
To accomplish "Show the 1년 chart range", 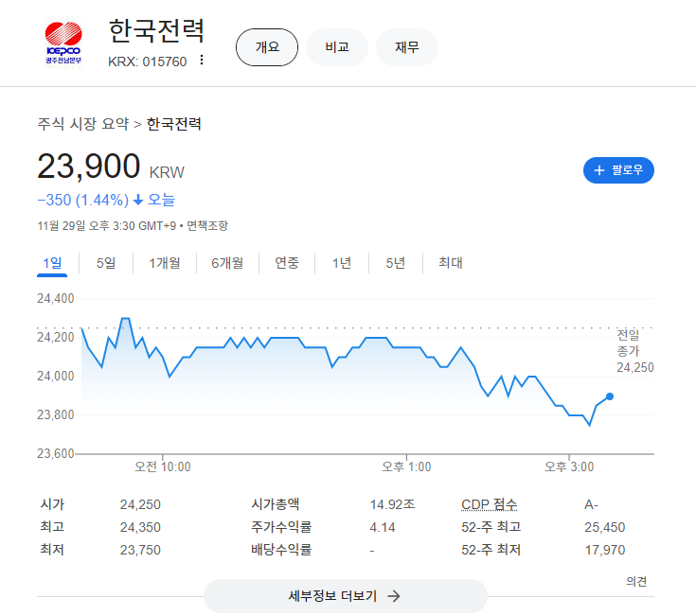I will click(x=342, y=263).
